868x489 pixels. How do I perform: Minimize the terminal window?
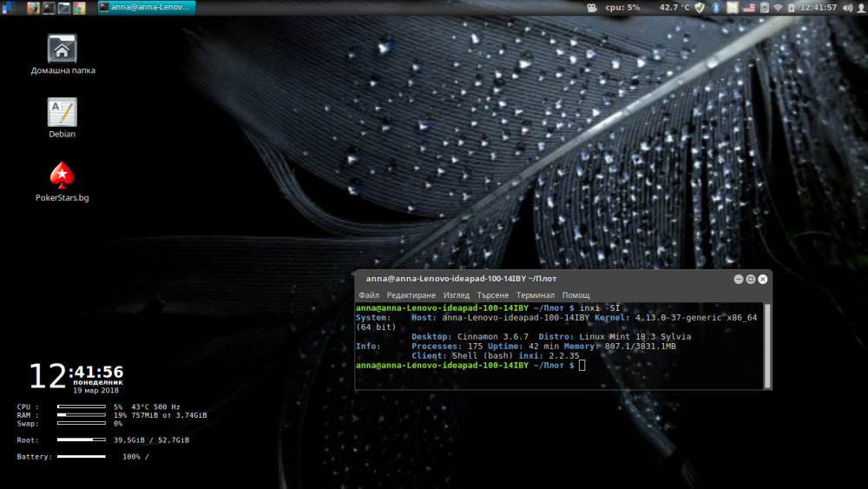739,279
